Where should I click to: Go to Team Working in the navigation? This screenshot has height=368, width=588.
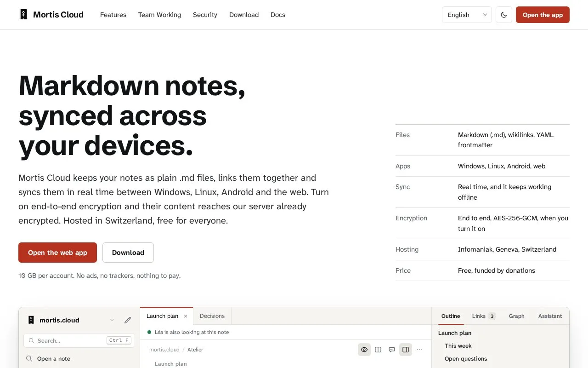[159, 15]
